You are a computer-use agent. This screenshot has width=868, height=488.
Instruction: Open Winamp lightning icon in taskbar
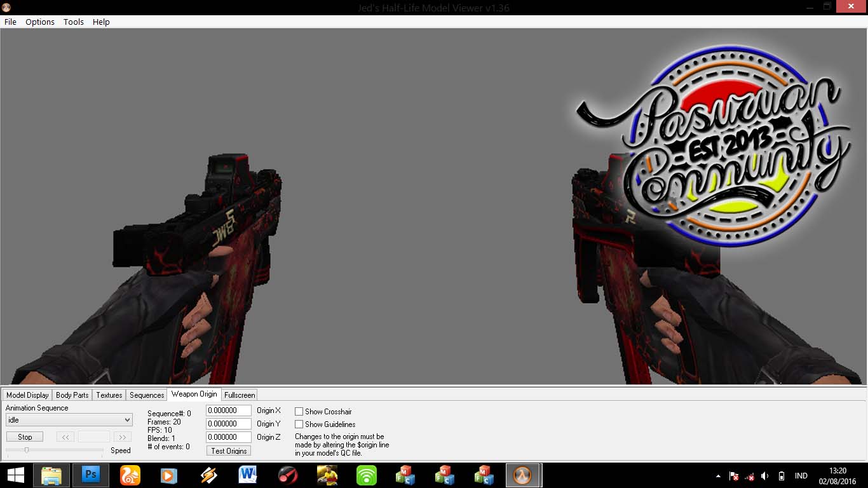(208, 475)
